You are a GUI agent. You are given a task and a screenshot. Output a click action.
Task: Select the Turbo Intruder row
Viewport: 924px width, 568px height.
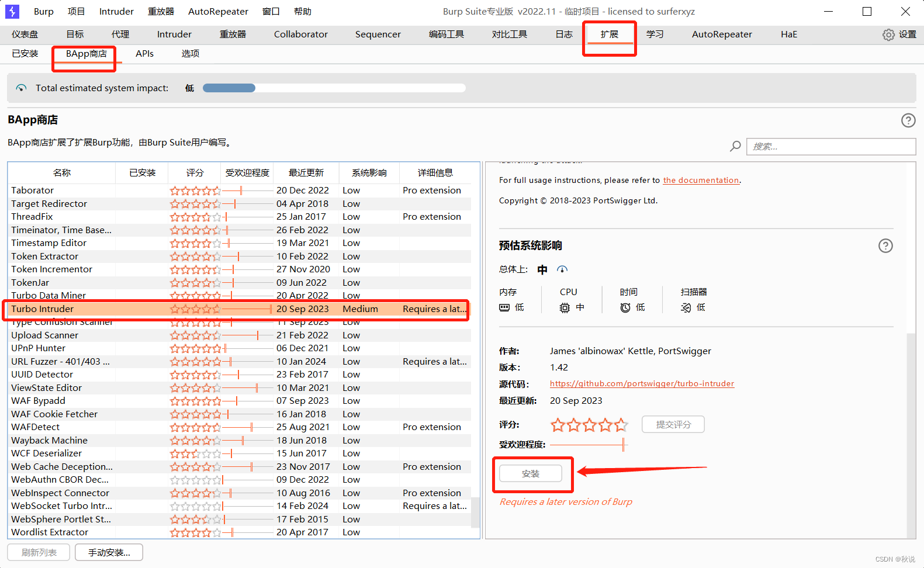click(240, 309)
